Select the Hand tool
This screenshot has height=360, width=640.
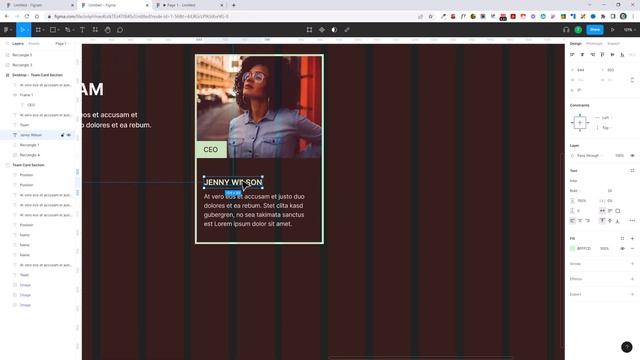click(108, 29)
